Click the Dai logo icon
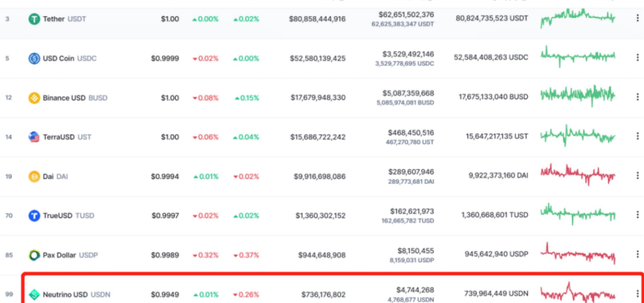The height and width of the screenshot is (303, 644). [34, 176]
